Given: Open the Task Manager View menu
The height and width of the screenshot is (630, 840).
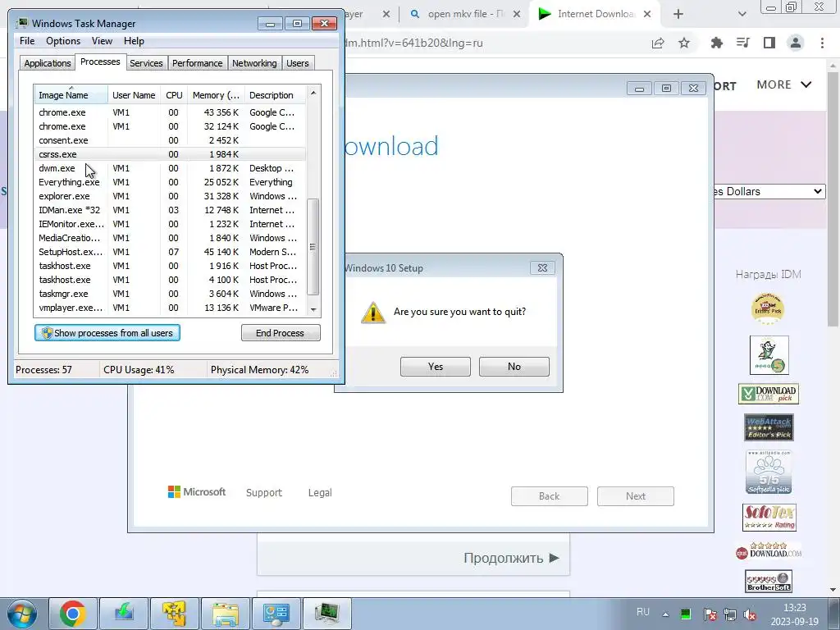Looking at the screenshot, I should [x=102, y=41].
